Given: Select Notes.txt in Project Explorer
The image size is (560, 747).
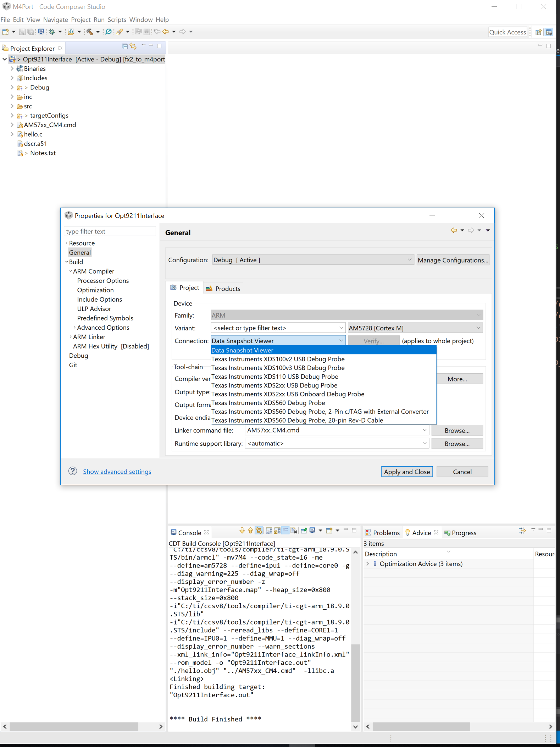Looking at the screenshot, I should pyautogui.click(x=43, y=153).
